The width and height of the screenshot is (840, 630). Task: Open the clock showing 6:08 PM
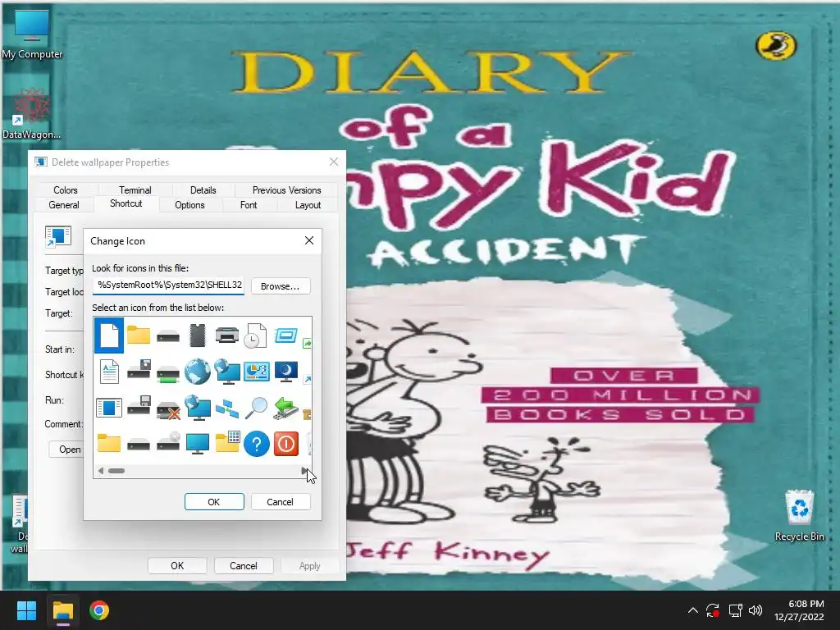pos(799,610)
